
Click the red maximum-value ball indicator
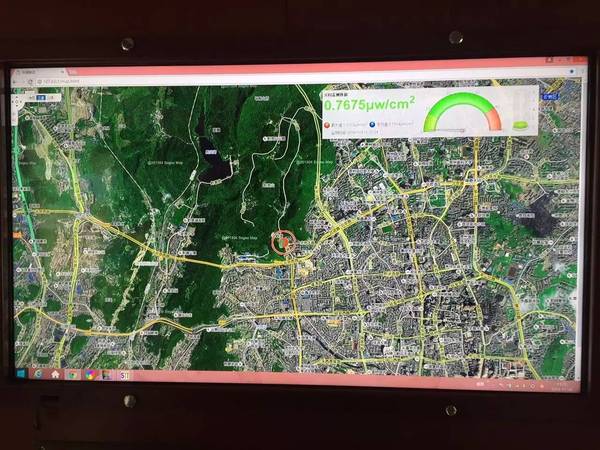(327, 125)
